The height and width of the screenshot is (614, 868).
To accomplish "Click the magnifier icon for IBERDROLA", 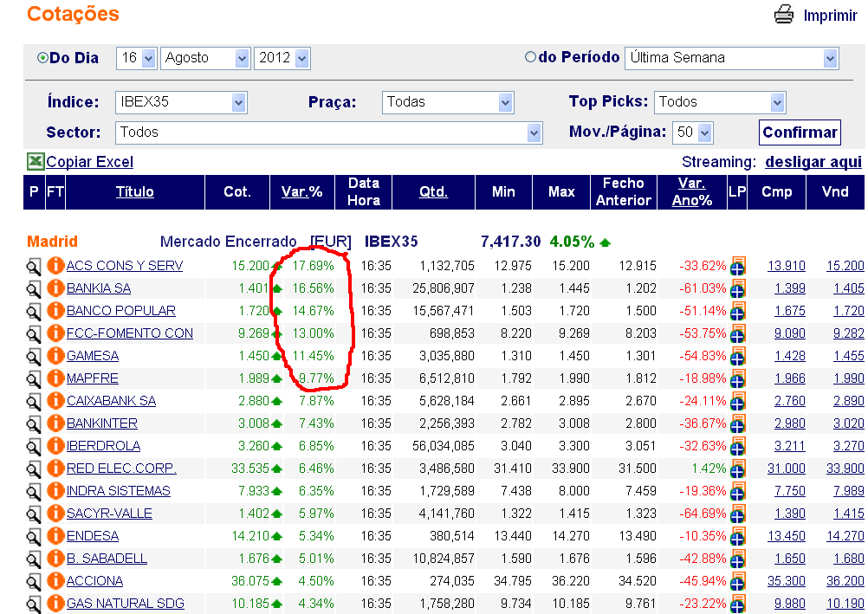I will (x=34, y=447).
